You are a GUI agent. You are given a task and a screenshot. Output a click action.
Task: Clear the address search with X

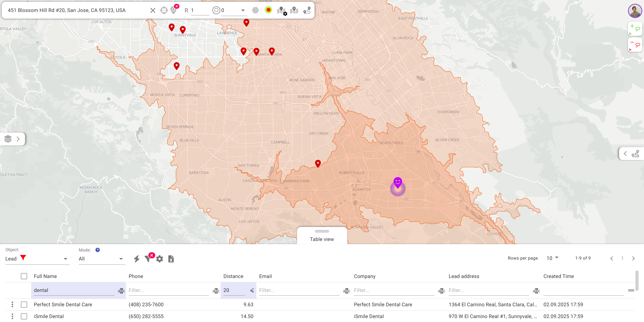click(x=153, y=10)
